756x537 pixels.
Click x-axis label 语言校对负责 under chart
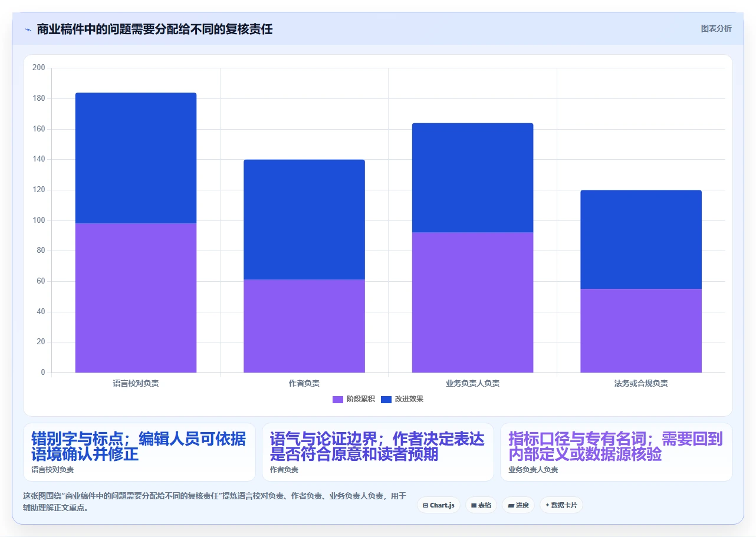tap(136, 383)
